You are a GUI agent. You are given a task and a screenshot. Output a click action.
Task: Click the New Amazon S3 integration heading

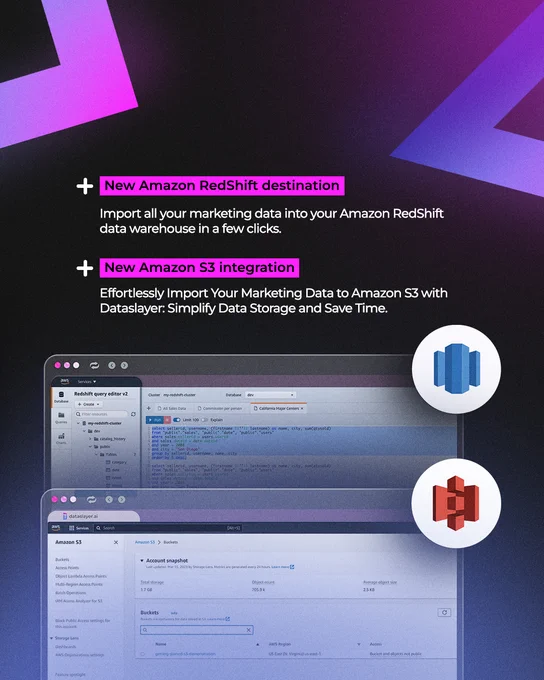pos(200,268)
